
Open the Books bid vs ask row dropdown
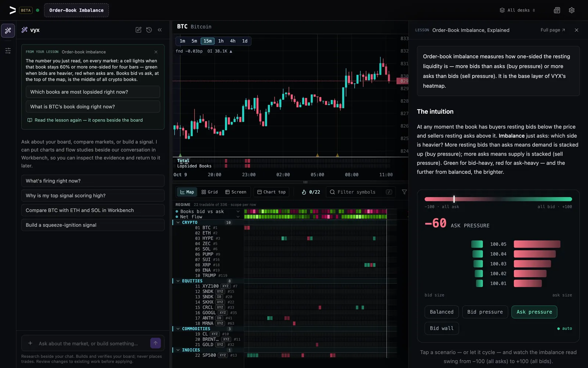(238, 212)
